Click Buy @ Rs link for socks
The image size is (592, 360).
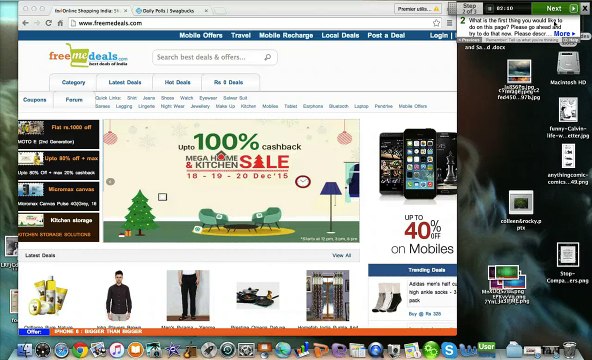425,314
